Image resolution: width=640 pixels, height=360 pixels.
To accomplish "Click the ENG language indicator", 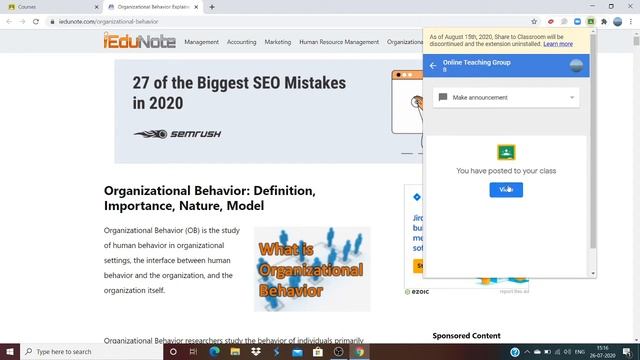I will coord(580,351).
